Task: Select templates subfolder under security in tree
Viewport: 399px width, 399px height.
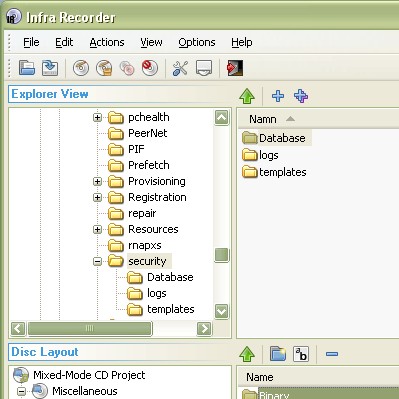Action: click(171, 309)
